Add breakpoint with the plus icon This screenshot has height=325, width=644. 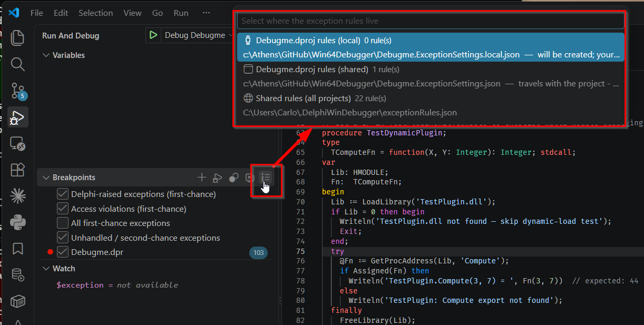coord(201,178)
